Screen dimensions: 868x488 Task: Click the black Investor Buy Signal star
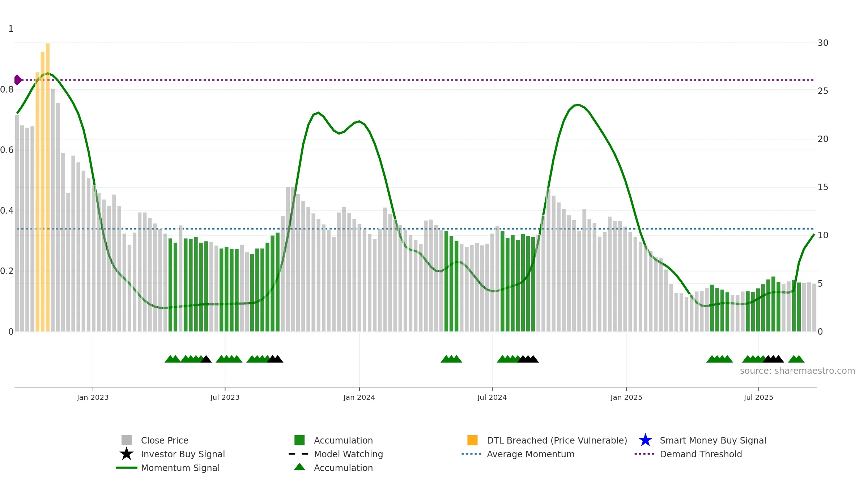[x=127, y=454]
